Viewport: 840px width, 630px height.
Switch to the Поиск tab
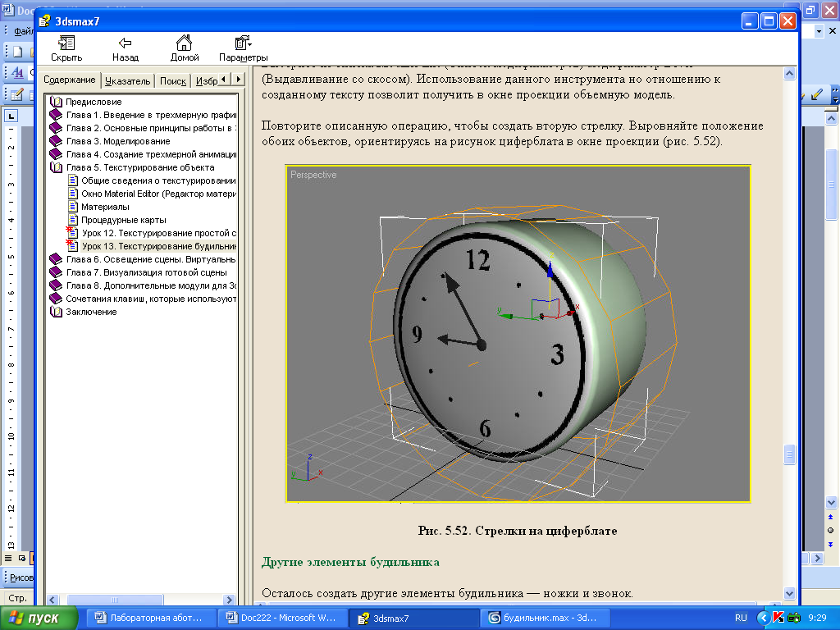pos(172,81)
